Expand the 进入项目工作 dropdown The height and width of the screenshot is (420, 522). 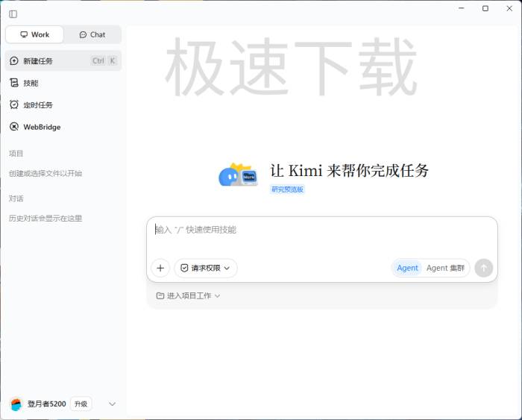pyautogui.click(x=189, y=295)
